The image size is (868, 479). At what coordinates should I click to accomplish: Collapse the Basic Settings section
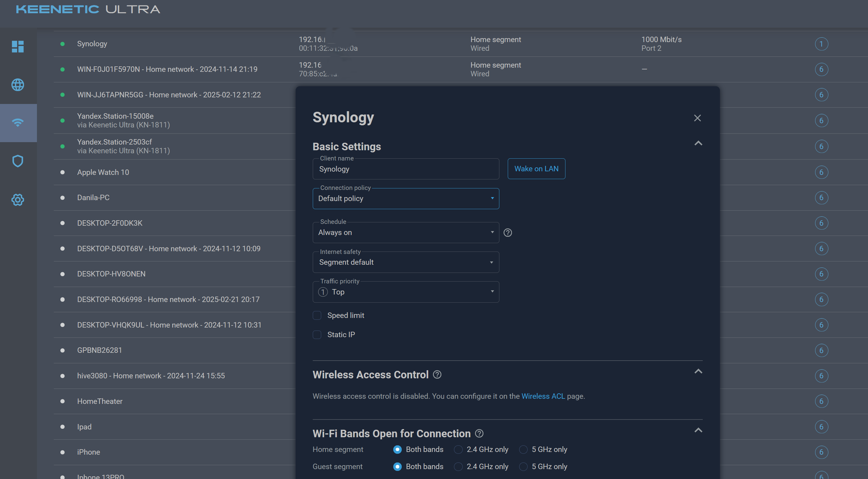pyautogui.click(x=698, y=143)
